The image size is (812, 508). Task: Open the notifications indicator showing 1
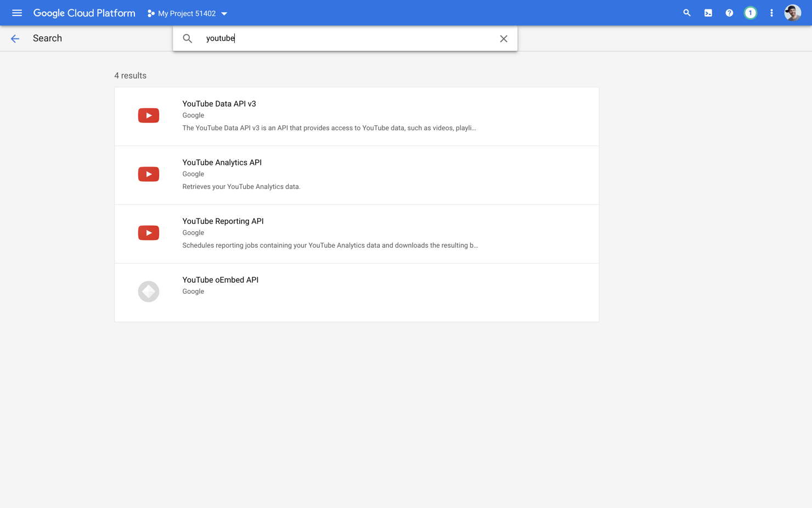point(750,13)
